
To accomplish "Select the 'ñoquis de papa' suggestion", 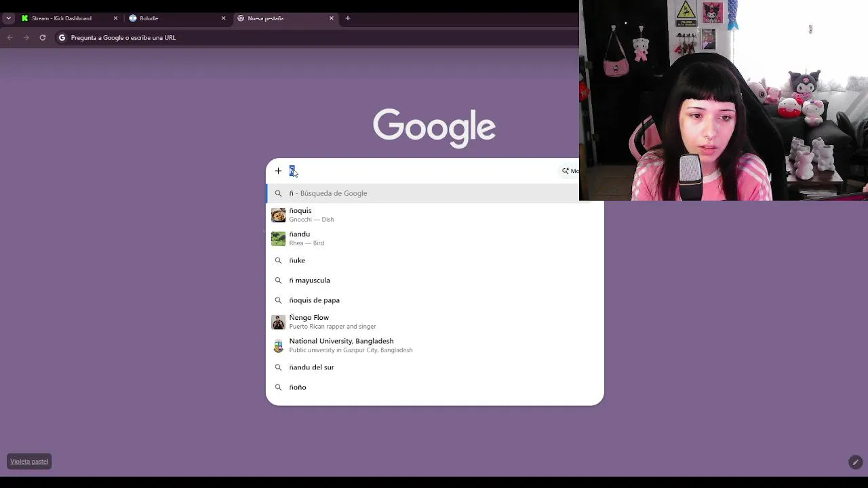I will (435, 300).
